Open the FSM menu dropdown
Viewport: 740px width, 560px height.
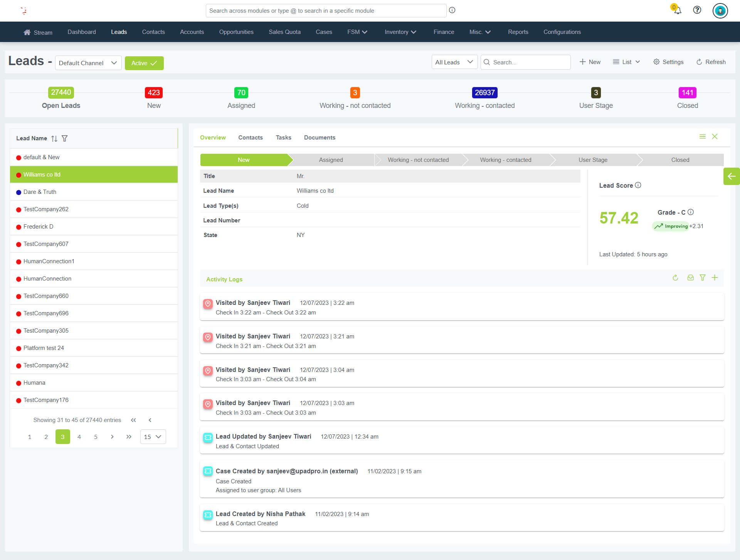click(357, 32)
